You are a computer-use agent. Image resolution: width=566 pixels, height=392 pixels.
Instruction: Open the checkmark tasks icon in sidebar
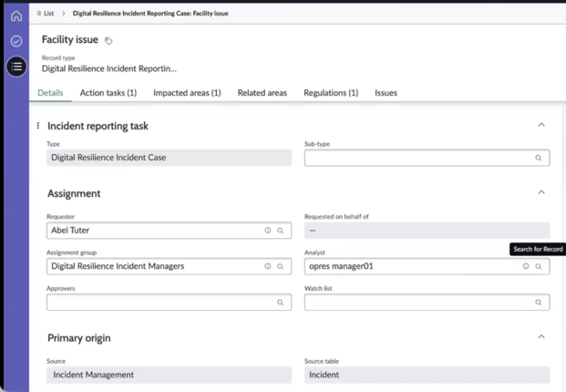click(x=16, y=41)
